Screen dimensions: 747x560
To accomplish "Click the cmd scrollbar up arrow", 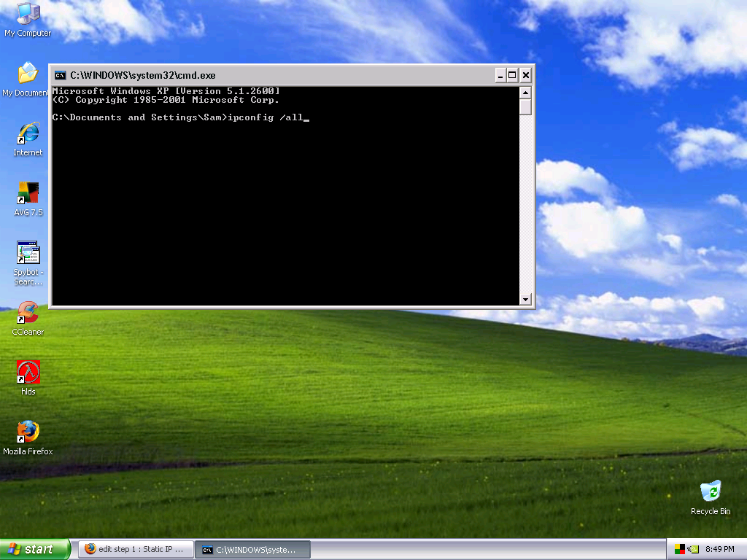I will [525, 93].
